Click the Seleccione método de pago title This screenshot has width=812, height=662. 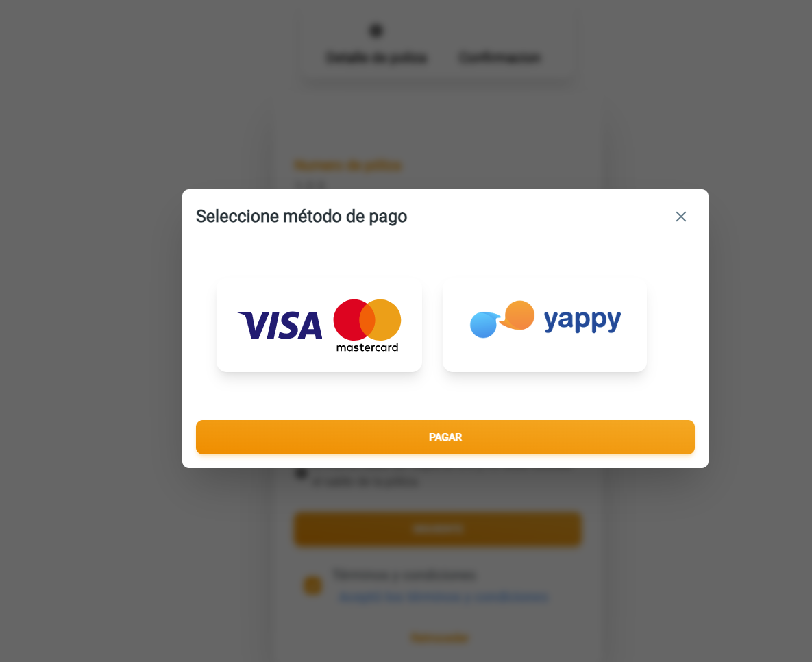[302, 217]
